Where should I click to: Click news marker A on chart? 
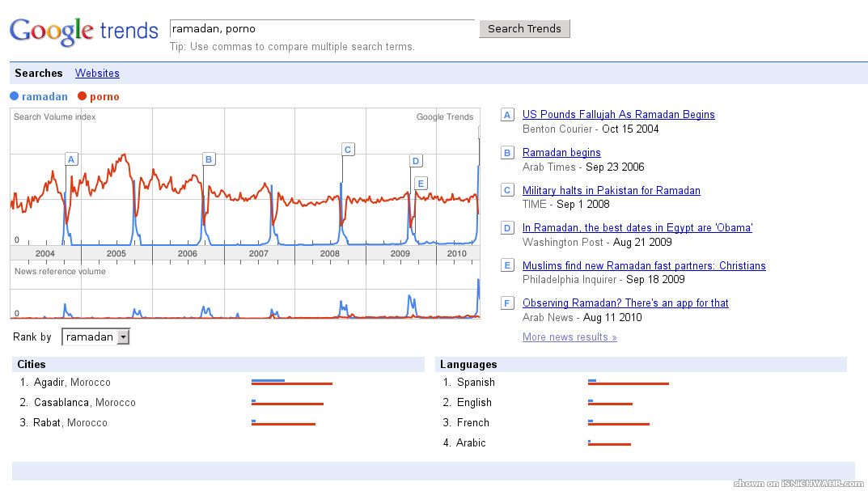pyautogui.click(x=71, y=159)
